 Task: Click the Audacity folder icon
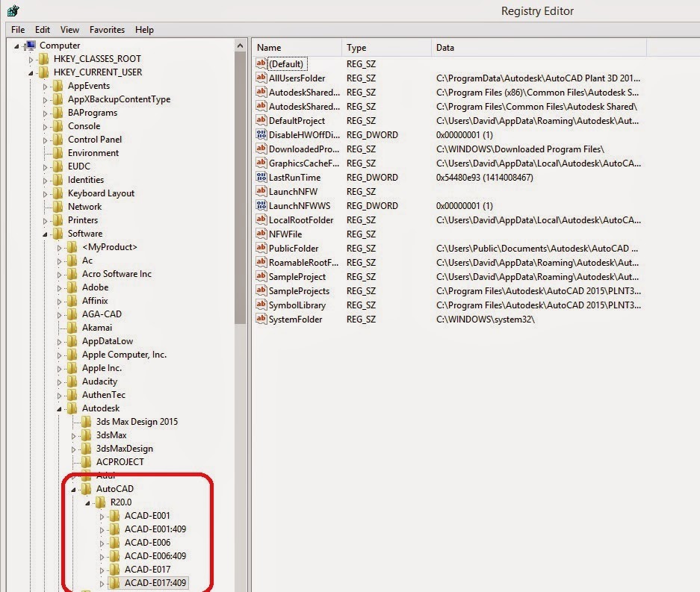(x=72, y=381)
